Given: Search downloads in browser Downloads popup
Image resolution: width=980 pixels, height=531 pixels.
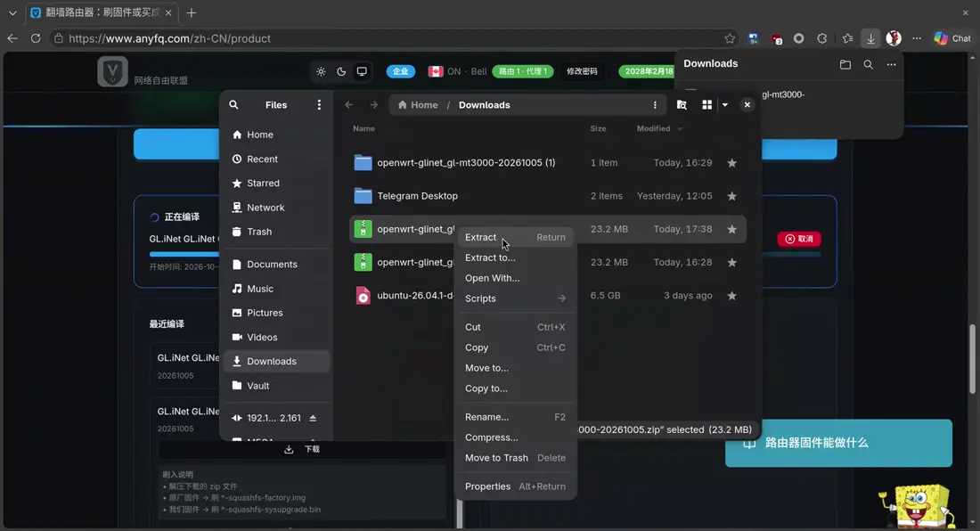Looking at the screenshot, I should pyautogui.click(x=868, y=64).
